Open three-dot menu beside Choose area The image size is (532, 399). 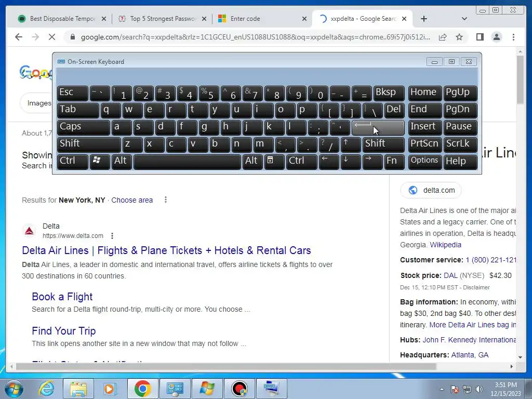pos(166,200)
